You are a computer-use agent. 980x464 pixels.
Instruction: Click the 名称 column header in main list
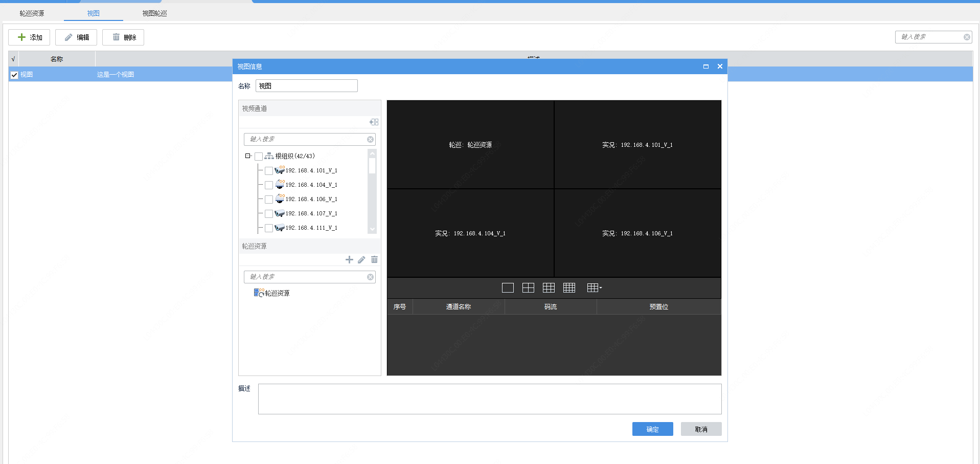pyautogui.click(x=57, y=59)
